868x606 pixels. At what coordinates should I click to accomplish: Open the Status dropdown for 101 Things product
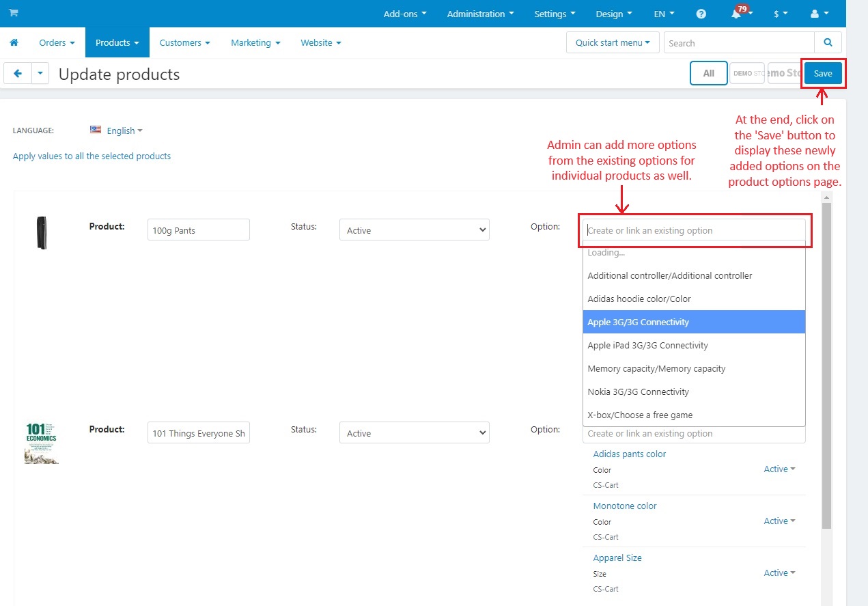[x=415, y=432]
